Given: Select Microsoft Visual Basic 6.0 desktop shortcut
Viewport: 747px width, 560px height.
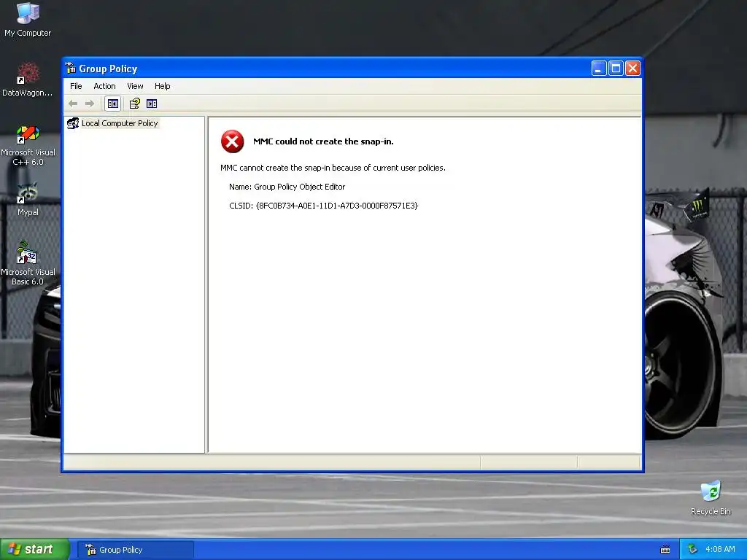Looking at the screenshot, I should (28, 263).
